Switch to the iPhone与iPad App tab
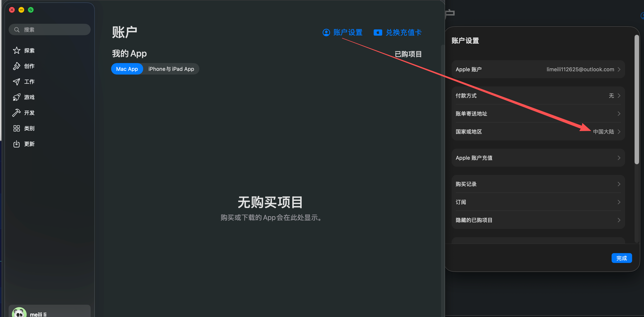 tap(171, 69)
